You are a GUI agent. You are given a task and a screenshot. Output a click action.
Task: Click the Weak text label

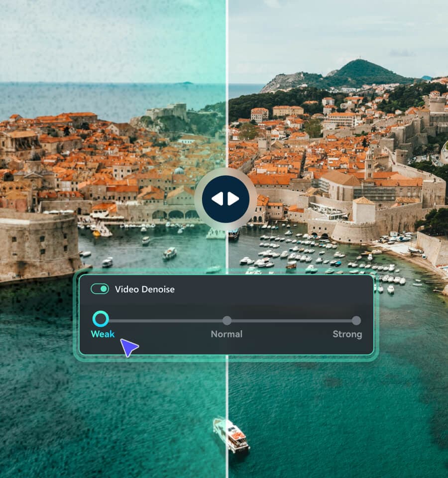click(x=102, y=335)
